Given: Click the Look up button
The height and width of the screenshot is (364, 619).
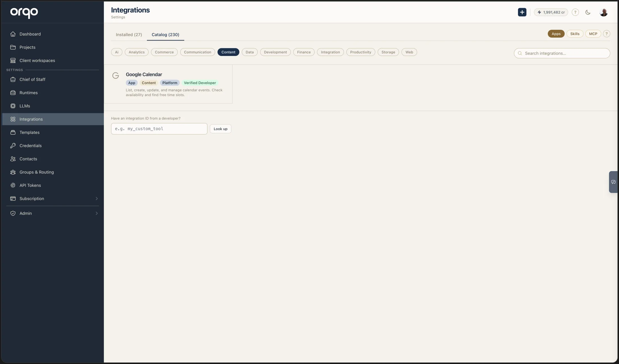Looking at the screenshot, I should click(x=220, y=129).
